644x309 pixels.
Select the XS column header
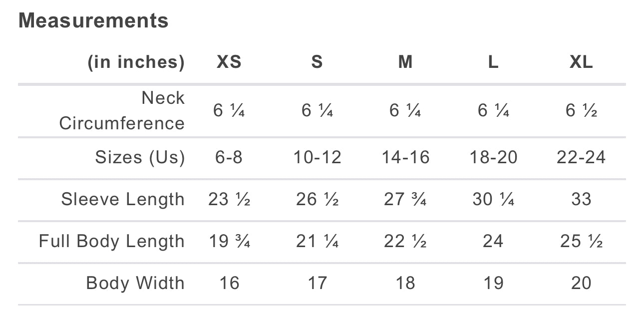(x=229, y=62)
